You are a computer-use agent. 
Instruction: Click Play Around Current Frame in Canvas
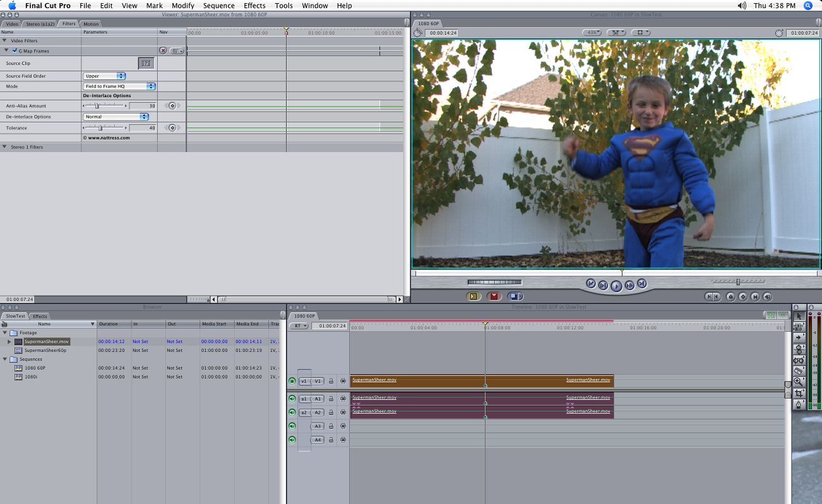pyautogui.click(x=629, y=286)
